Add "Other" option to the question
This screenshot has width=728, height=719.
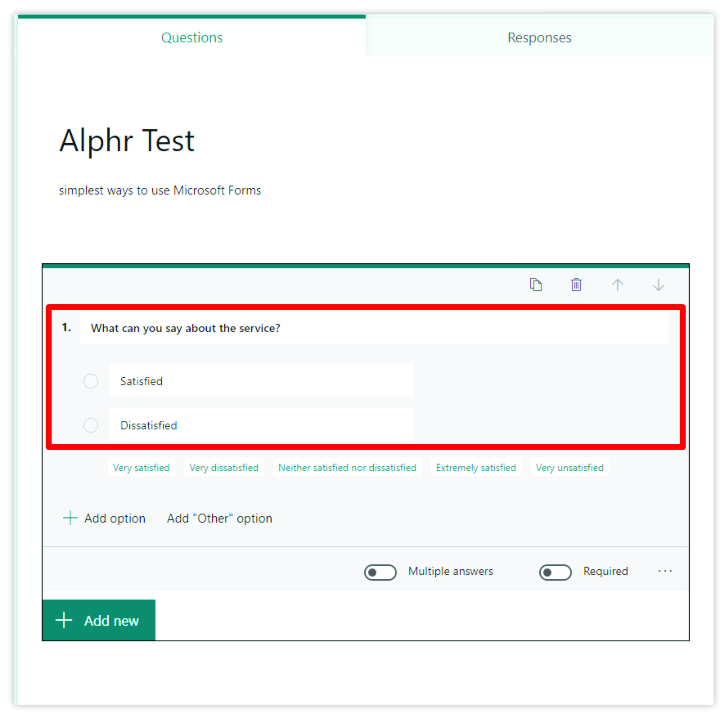coord(219,518)
